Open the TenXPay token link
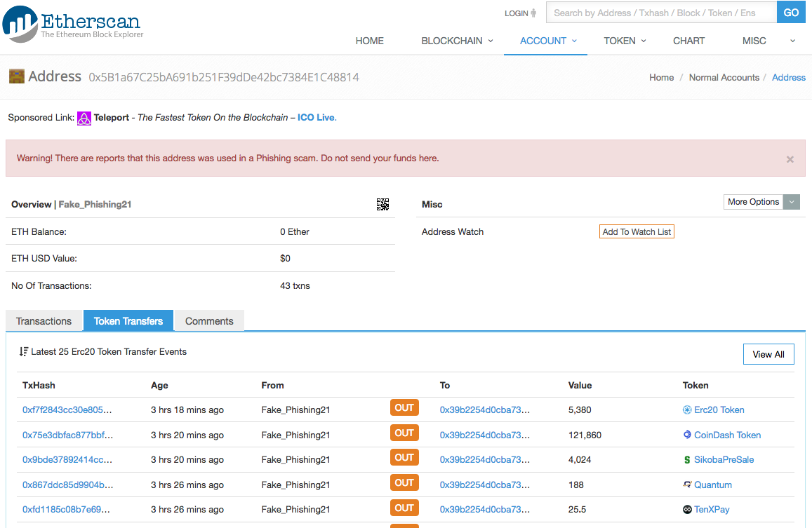This screenshot has width=812, height=528. (x=712, y=509)
